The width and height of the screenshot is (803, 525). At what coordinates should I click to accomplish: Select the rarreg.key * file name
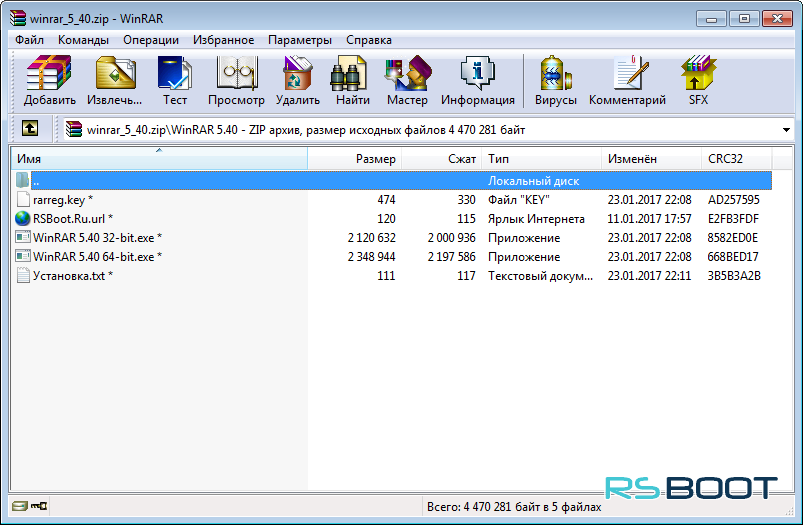(63, 200)
